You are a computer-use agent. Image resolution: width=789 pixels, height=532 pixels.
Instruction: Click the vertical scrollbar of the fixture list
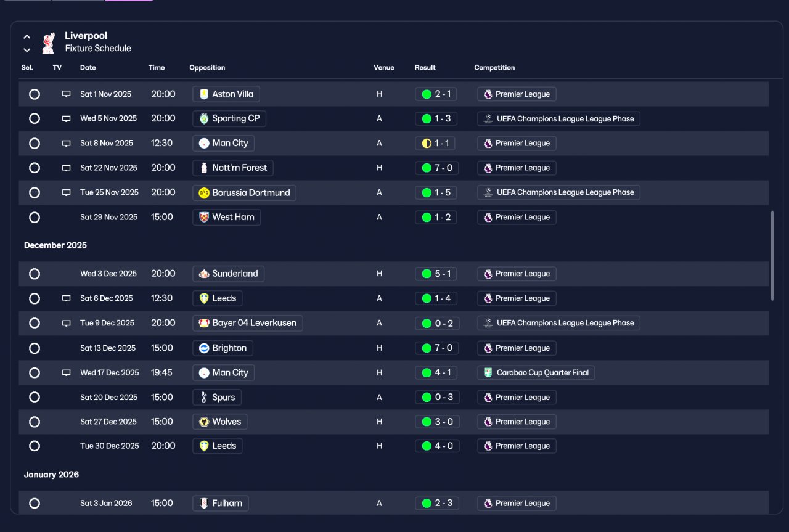(772, 256)
